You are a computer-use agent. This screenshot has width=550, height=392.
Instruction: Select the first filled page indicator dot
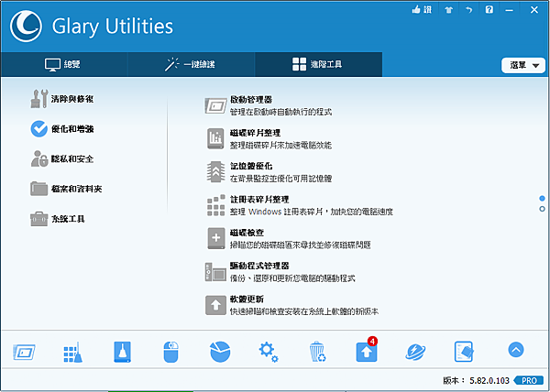[x=543, y=199]
